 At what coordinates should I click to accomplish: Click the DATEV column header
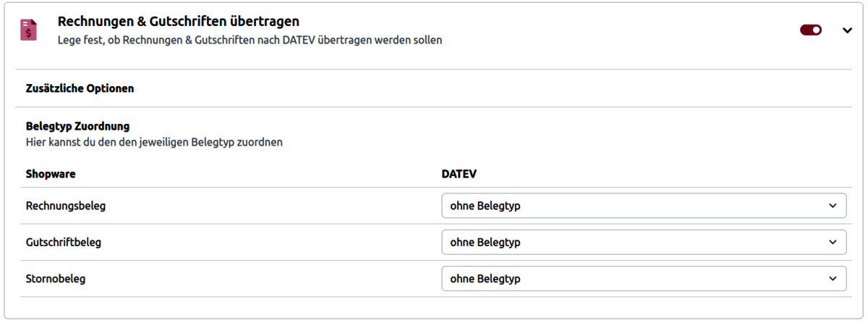coord(459,174)
